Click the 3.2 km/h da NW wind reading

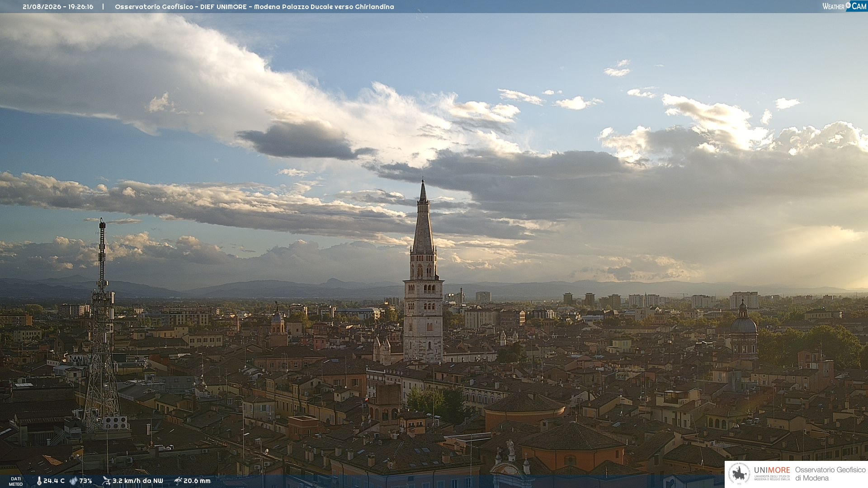coord(137,481)
